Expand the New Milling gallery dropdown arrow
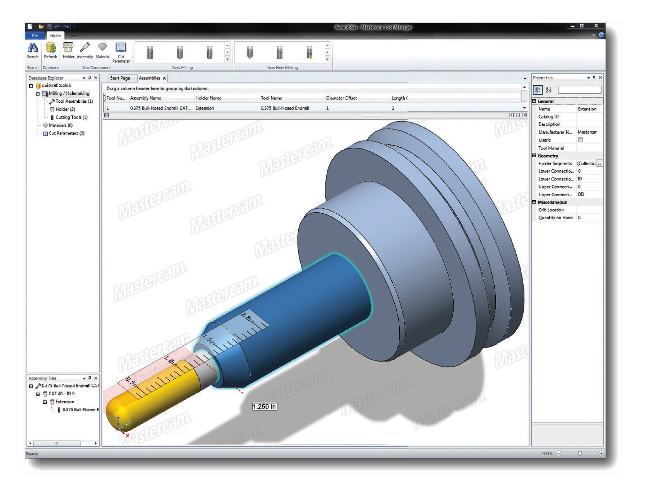 pyautogui.click(x=227, y=60)
